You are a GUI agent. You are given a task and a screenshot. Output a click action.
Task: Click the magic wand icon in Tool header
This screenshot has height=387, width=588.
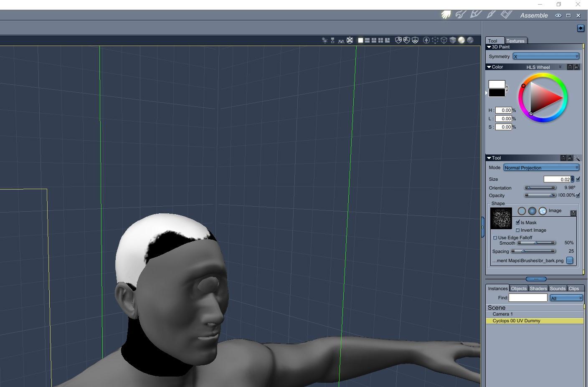coord(577,158)
